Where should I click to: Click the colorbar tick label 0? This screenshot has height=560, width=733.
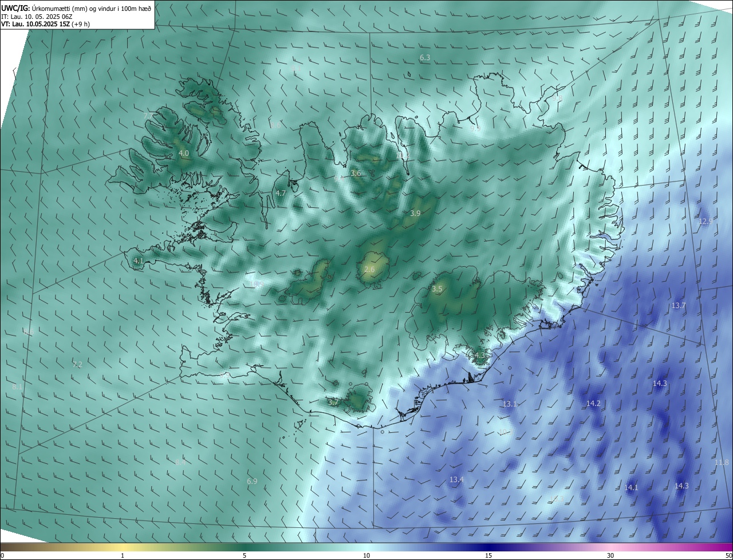[x=2, y=555]
